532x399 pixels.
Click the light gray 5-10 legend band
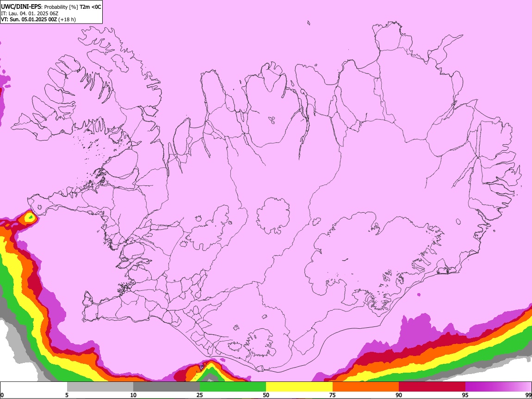pyautogui.click(x=100, y=387)
